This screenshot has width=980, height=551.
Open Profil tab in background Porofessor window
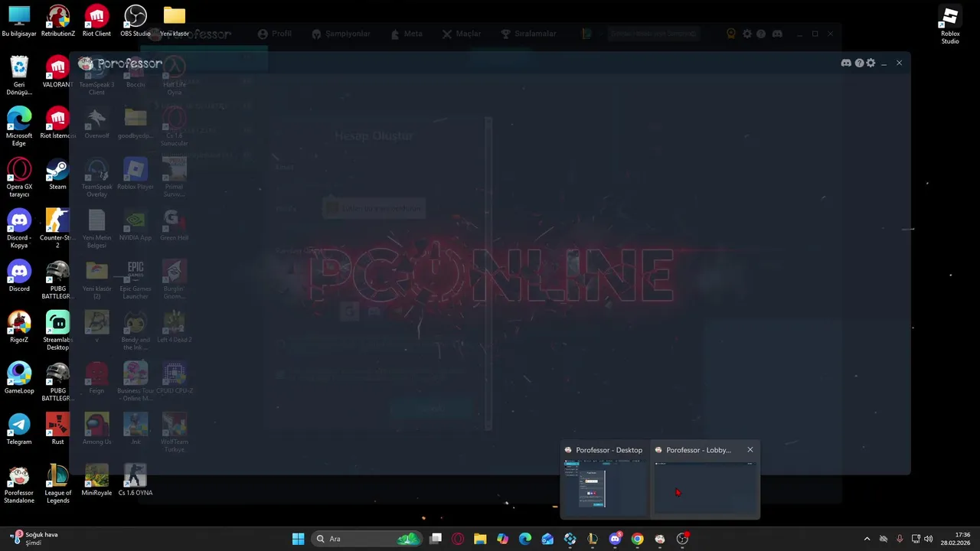click(x=274, y=34)
